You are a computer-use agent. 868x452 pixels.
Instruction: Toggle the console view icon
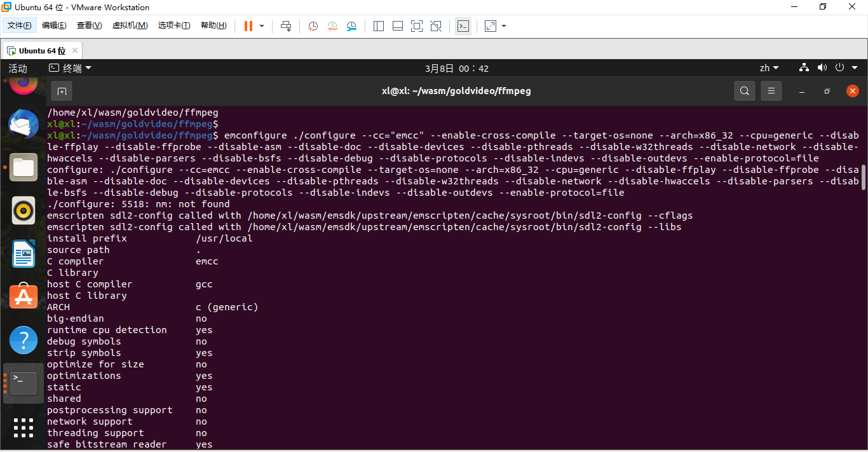463,26
